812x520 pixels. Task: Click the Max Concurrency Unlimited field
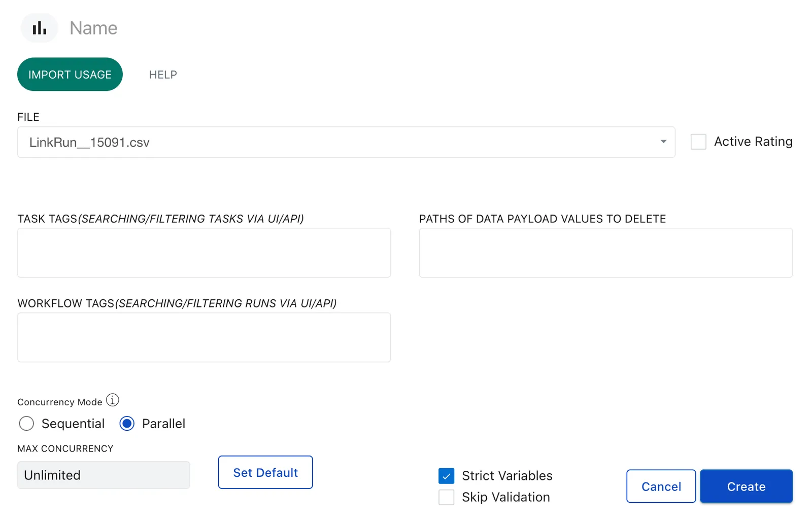(104, 475)
